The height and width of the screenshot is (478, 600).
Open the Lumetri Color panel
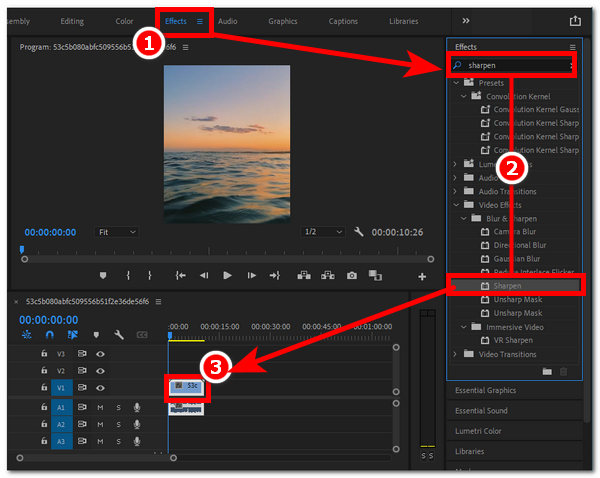478,431
